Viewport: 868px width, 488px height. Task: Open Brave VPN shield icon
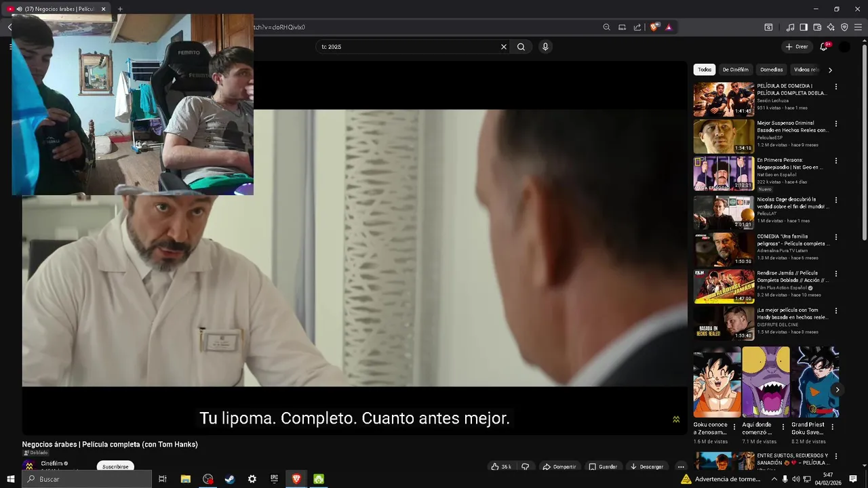844,27
